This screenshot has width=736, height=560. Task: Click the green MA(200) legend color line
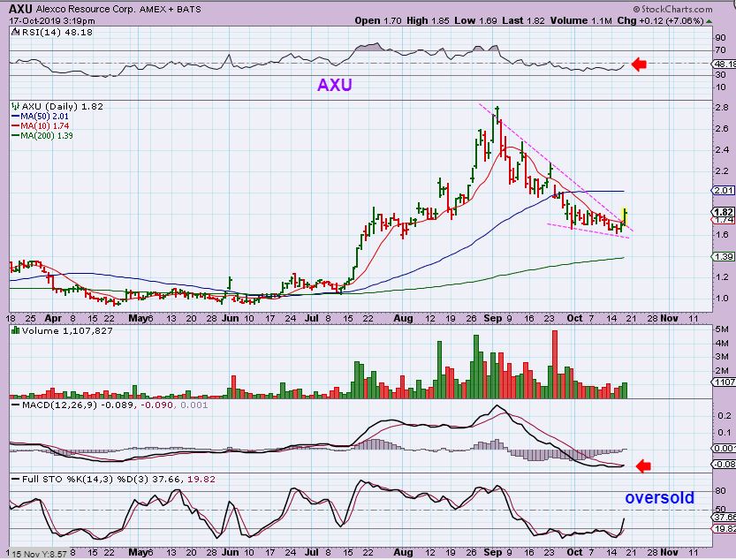16,136
